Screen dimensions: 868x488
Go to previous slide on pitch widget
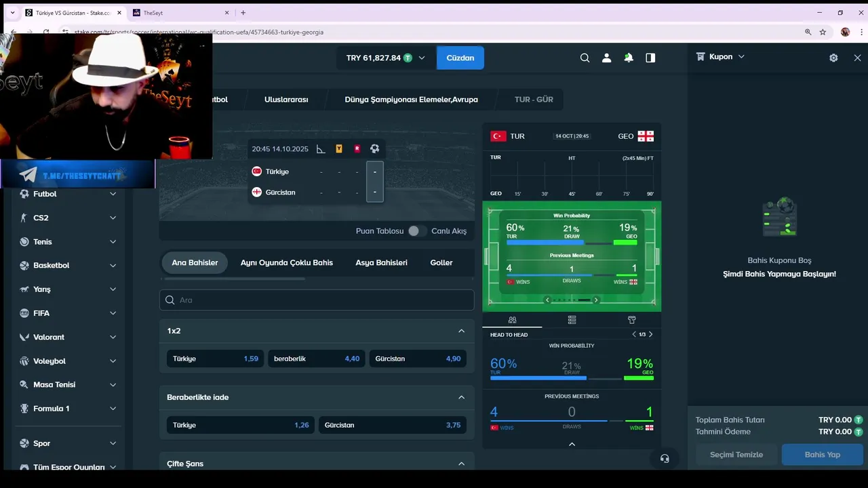click(x=547, y=300)
